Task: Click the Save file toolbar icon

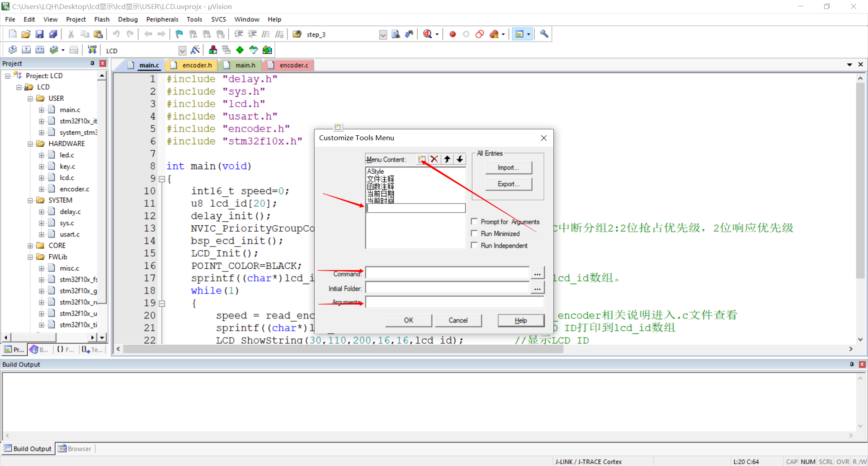Action: [39, 34]
